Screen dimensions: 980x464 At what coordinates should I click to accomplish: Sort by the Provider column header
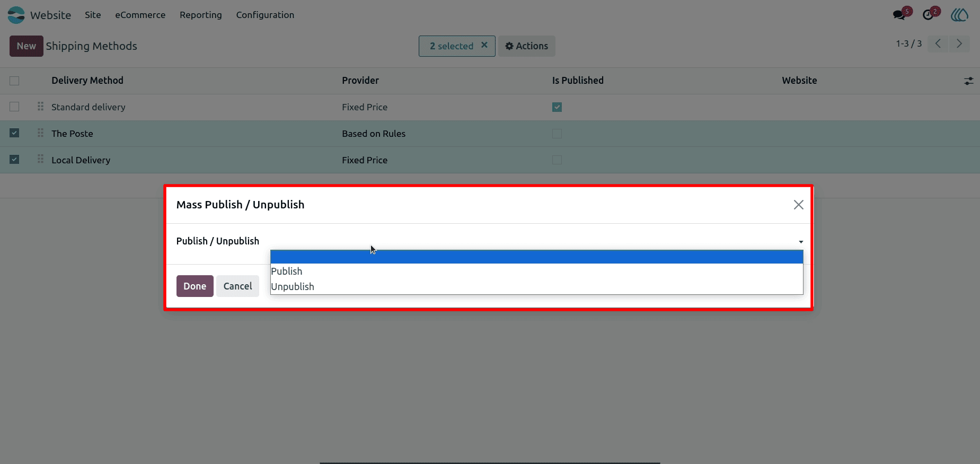(360, 81)
